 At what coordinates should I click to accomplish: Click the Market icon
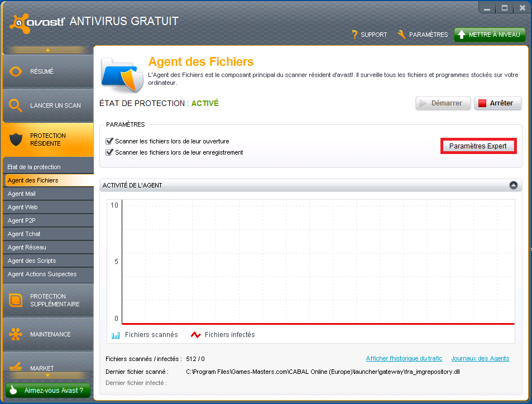16,367
